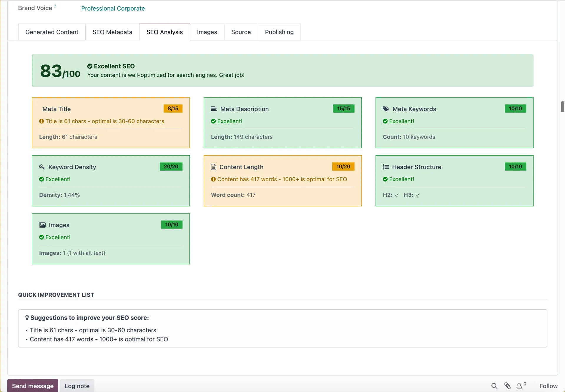This screenshot has width=565, height=392.
Task: Click the QUICK IMPROVEMENT LIST heading
Action: pyautogui.click(x=56, y=295)
